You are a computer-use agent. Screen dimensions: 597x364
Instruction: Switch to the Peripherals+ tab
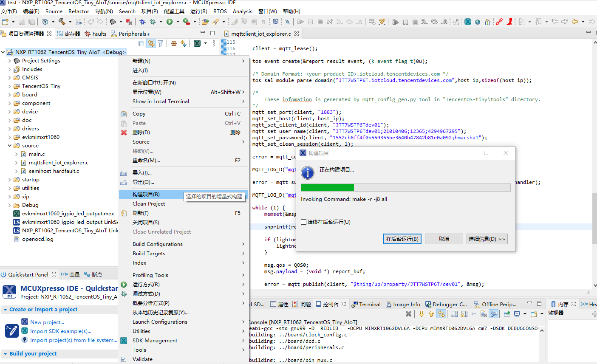coord(130,34)
